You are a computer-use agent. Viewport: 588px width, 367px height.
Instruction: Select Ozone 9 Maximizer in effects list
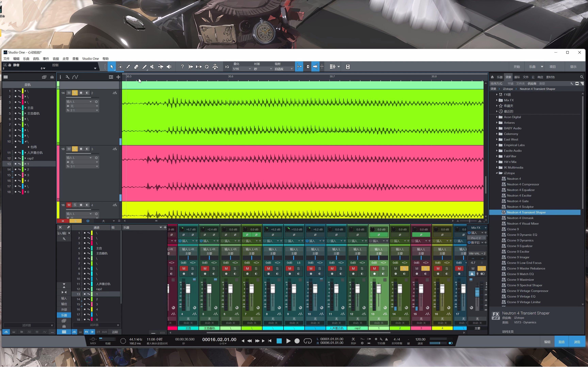(520, 280)
